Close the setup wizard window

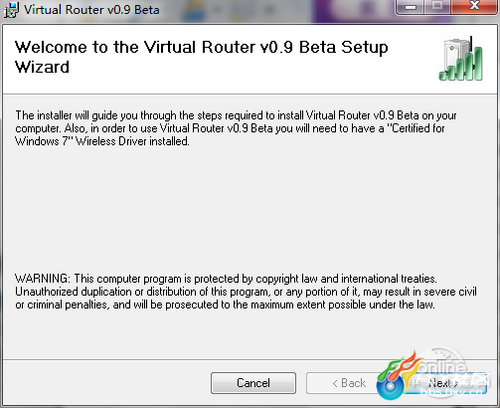(474, 6)
